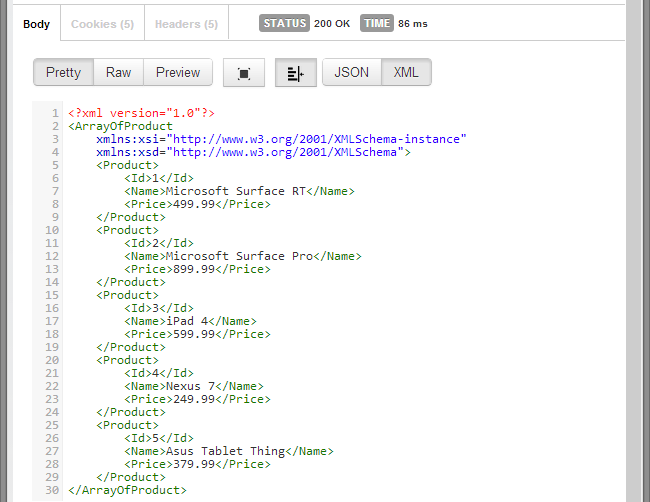Click line number 5 in gutter

point(56,165)
